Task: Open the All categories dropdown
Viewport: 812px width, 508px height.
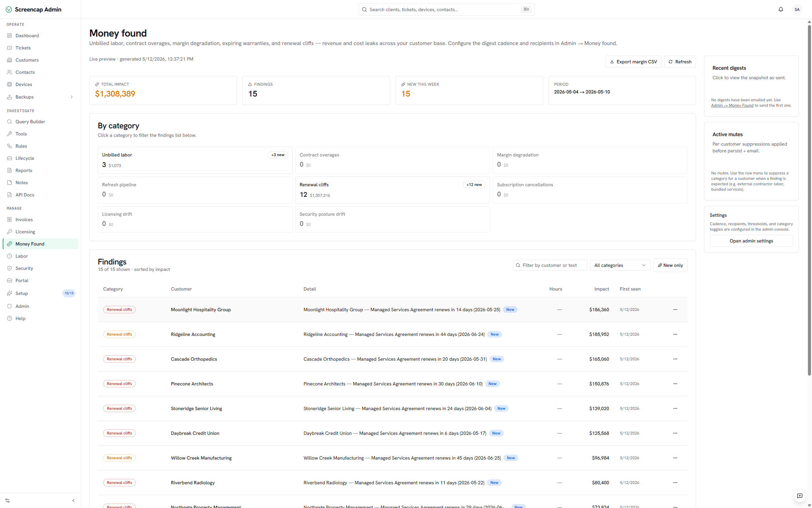Action: [620, 265]
